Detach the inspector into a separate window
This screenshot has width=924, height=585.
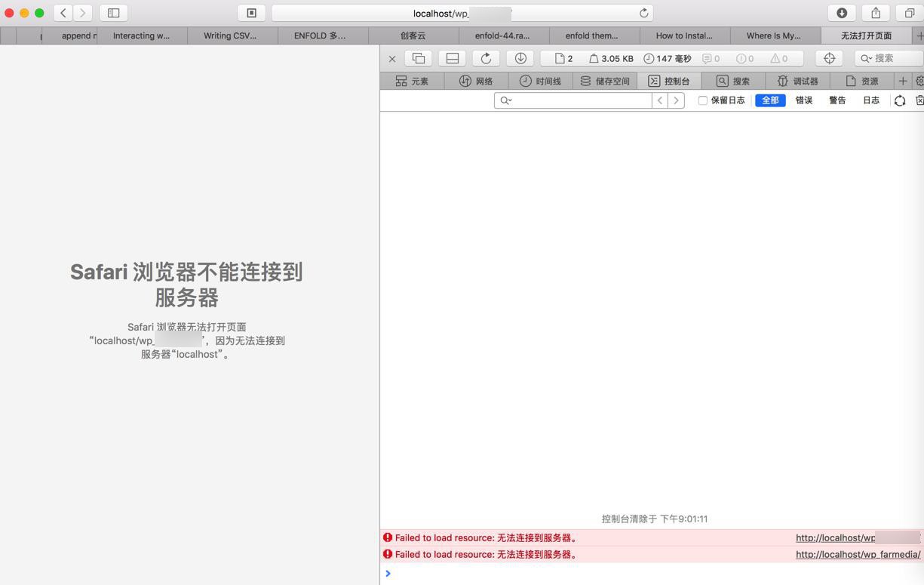(x=419, y=58)
